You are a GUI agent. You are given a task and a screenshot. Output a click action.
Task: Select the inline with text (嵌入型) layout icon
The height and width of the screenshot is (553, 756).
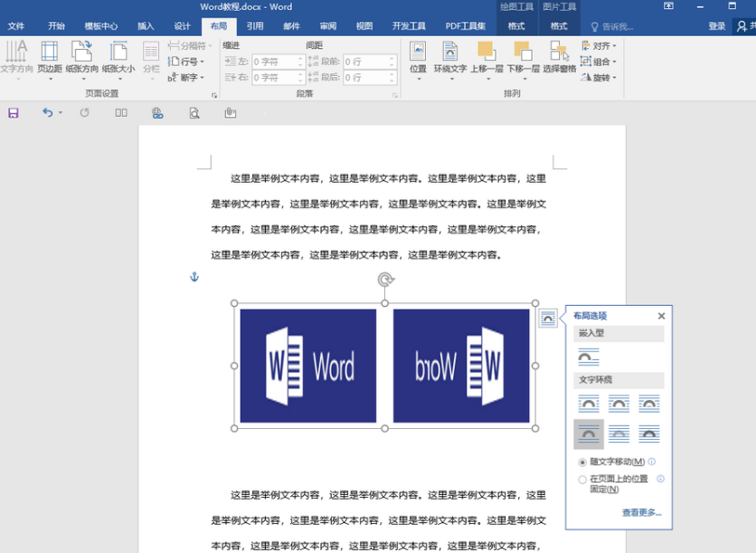(589, 357)
